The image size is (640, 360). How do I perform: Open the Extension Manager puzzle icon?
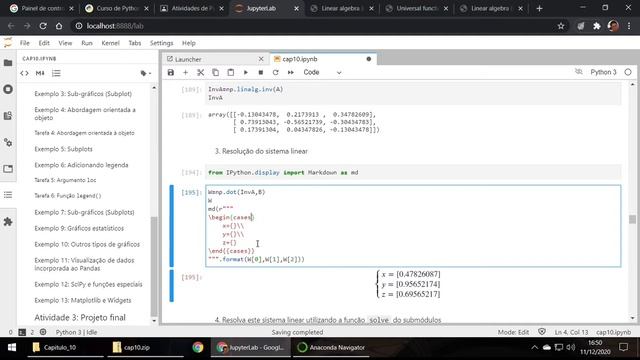(x=8, y=222)
